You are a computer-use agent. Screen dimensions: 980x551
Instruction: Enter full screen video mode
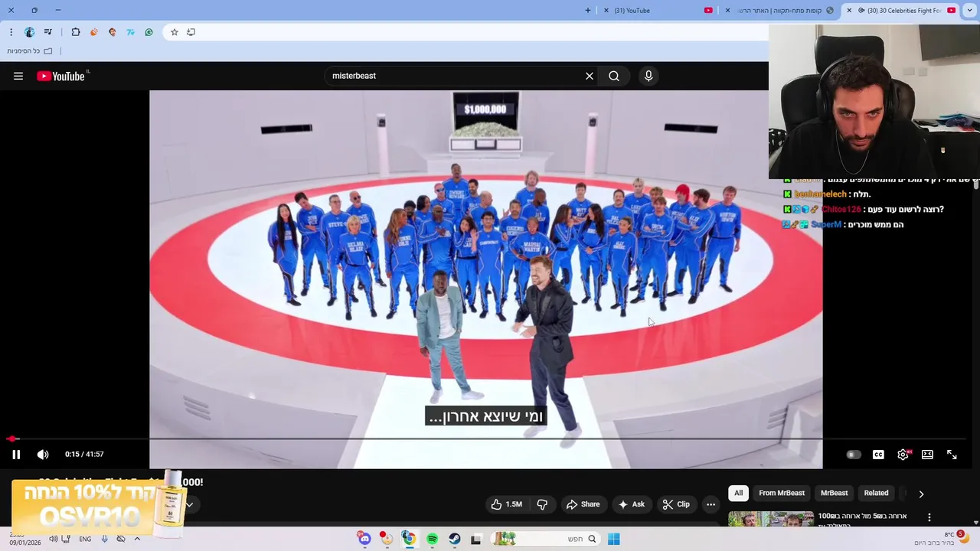point(952,455)
